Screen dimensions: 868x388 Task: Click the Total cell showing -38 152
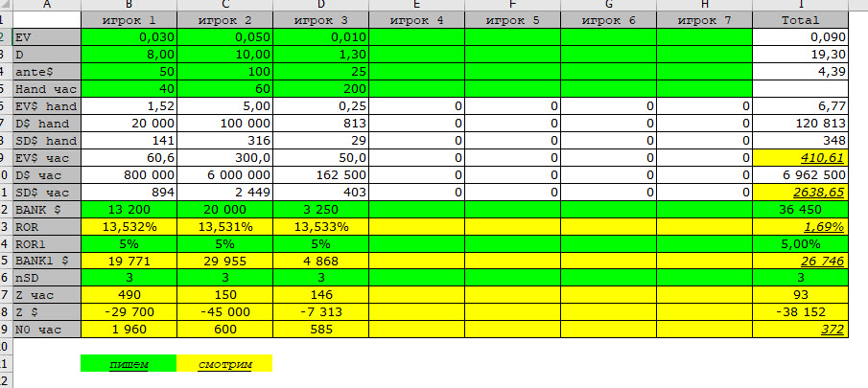801,312
